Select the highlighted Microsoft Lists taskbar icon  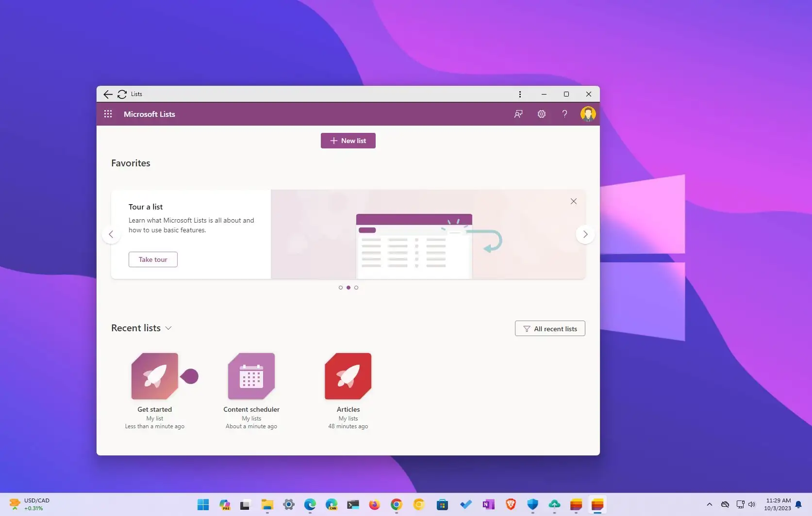pos(597,505)
